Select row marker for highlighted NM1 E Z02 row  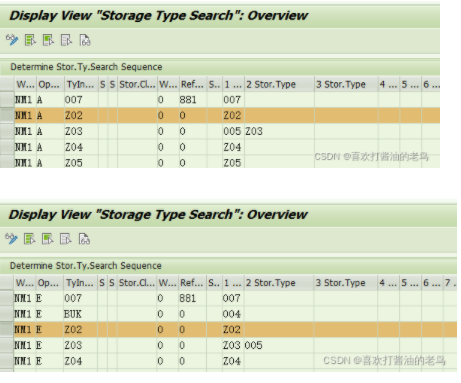tap(7, 330)
